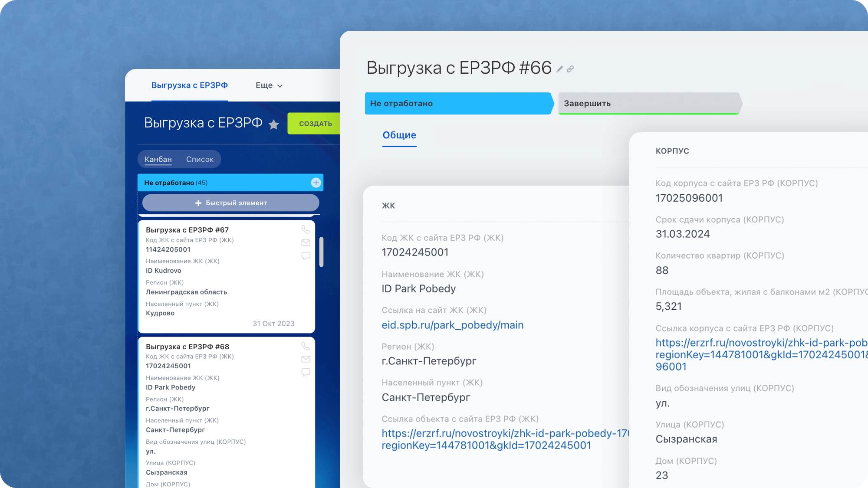This screenshot has height=488, width=868.
Task: Click the Быстрый элемент button
Action: (x=230, y=203)
